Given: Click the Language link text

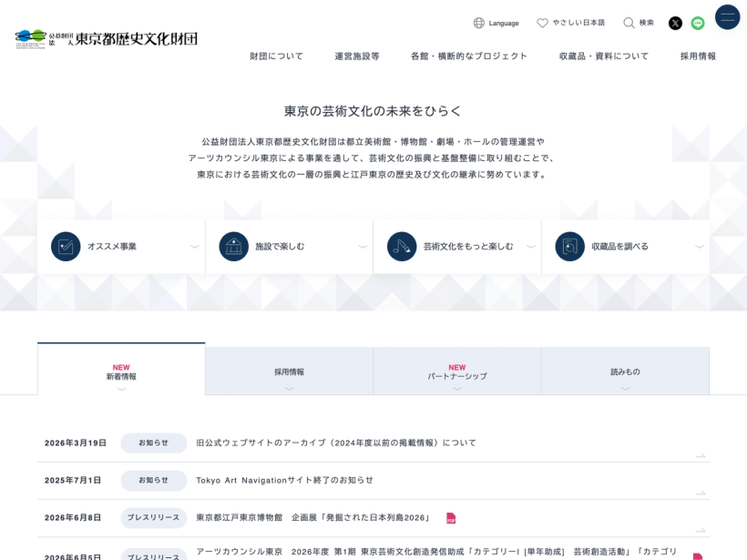Looking at the screenshot, I should 504,23.
